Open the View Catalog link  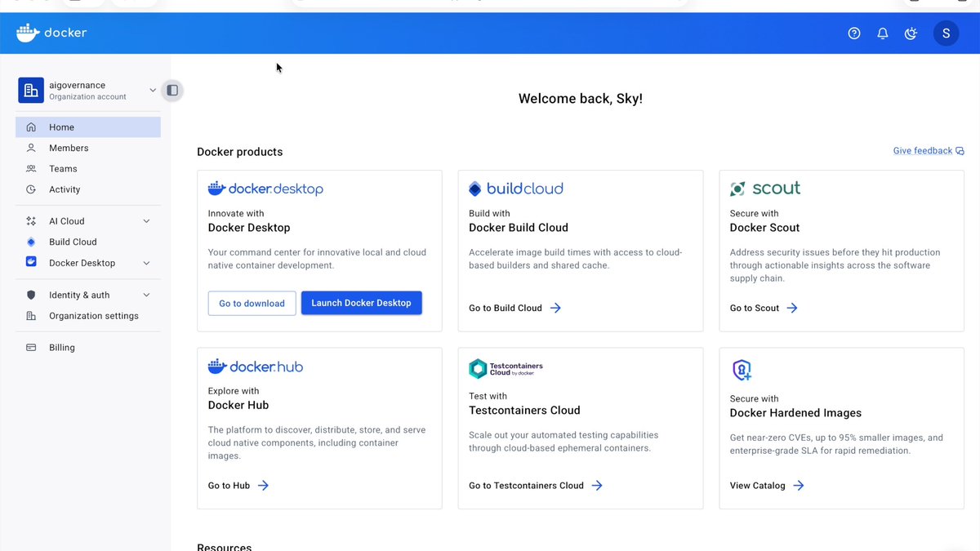point(767,486)
